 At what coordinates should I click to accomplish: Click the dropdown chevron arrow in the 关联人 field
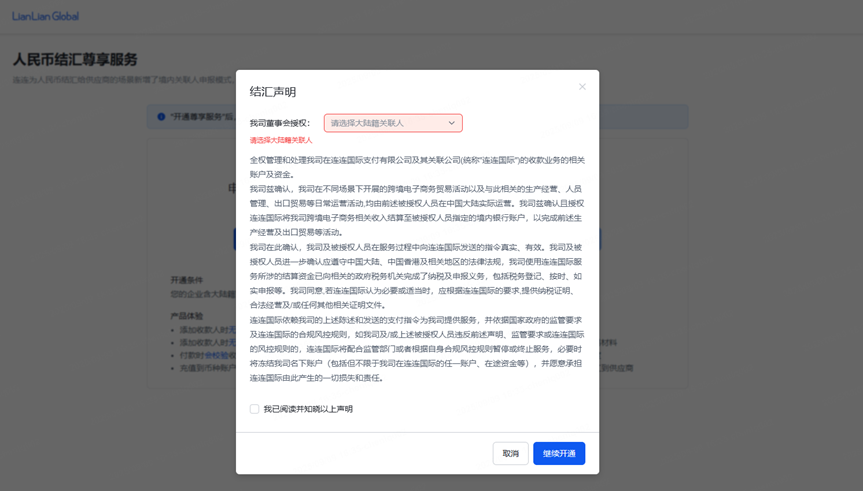[x=451, y=123]
